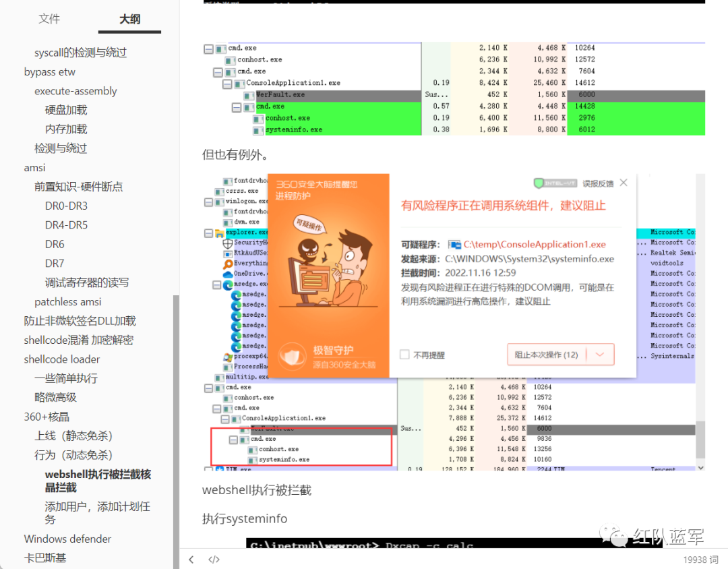
Task: Collapse explorer.exe tree node
Action: pos(208,233)
